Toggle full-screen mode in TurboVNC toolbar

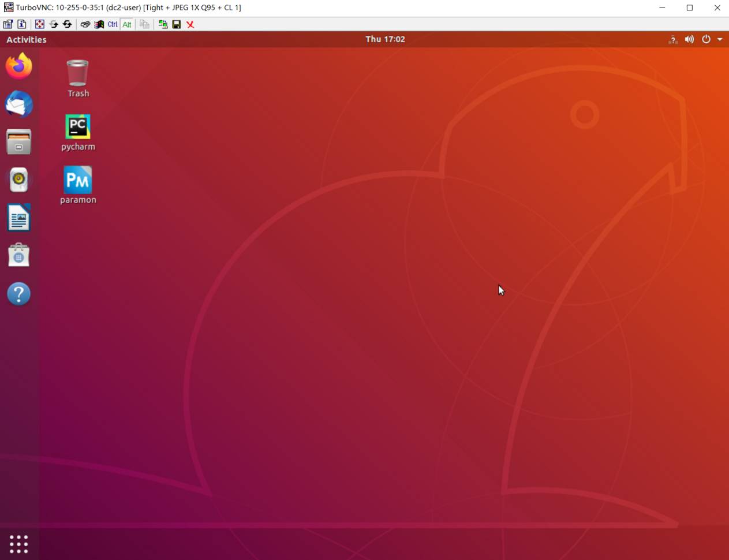pyautogui.click(x=39, y=24)
